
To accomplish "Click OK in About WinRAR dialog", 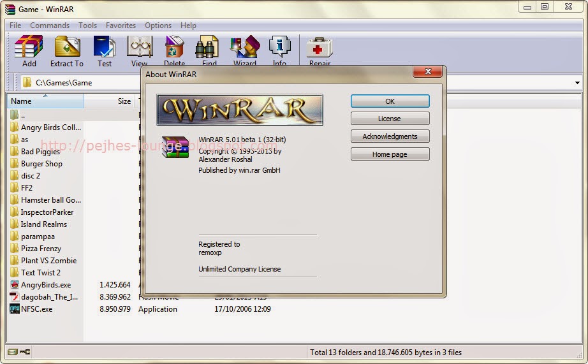I will pos(390,101).
